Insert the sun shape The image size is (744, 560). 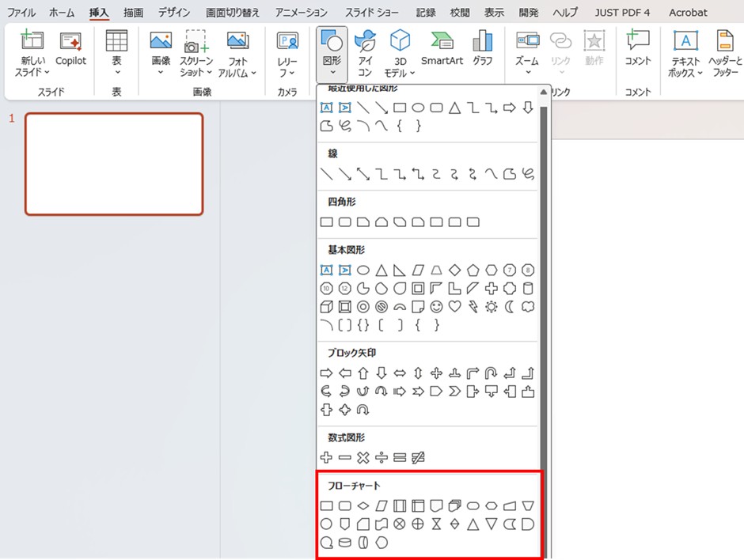492,306
